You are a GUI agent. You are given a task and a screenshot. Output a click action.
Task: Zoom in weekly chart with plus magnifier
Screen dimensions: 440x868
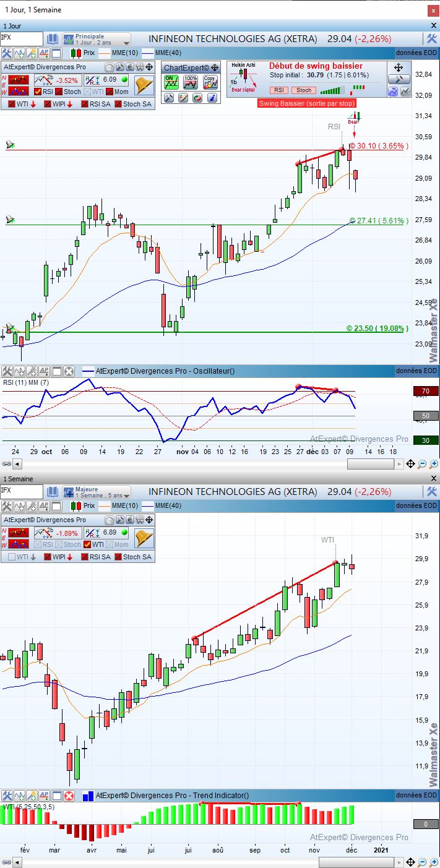(433, 862)
